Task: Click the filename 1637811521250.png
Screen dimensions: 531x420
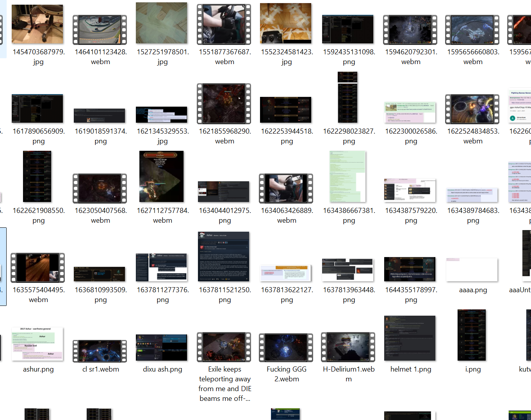Action: (225, 295)
